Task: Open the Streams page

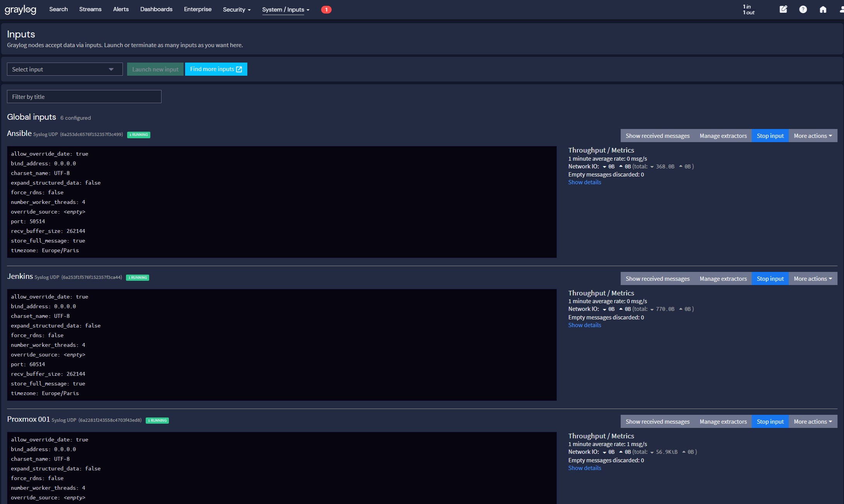Action: tap(90, 9)
